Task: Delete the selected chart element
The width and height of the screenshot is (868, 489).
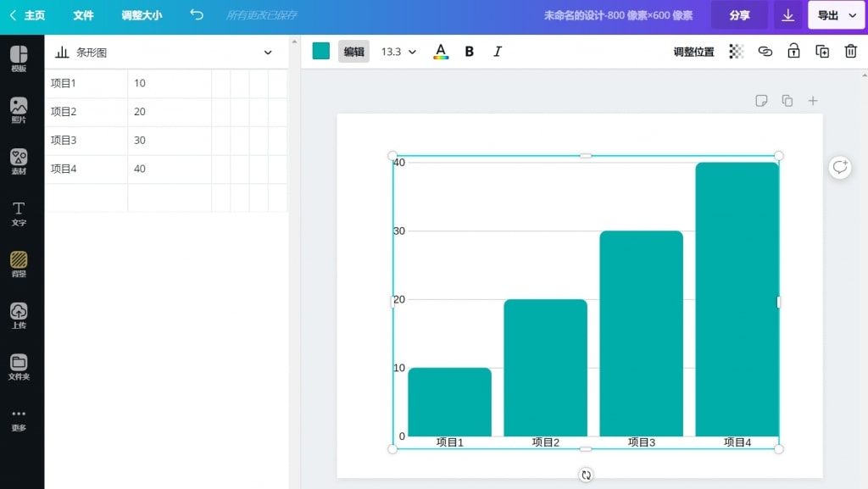Action: click(x=850, y=51)
